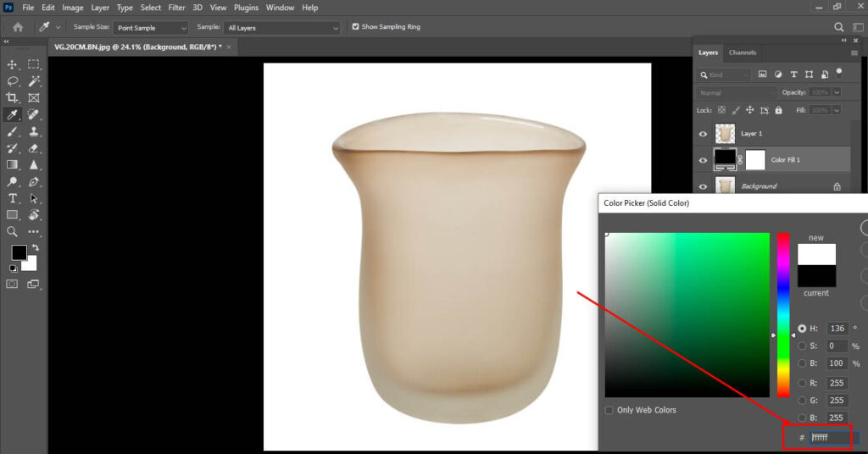This screenshot has width=868, height=454.
Task: Select the Magic Wand tool
Action: coord(34,81)
